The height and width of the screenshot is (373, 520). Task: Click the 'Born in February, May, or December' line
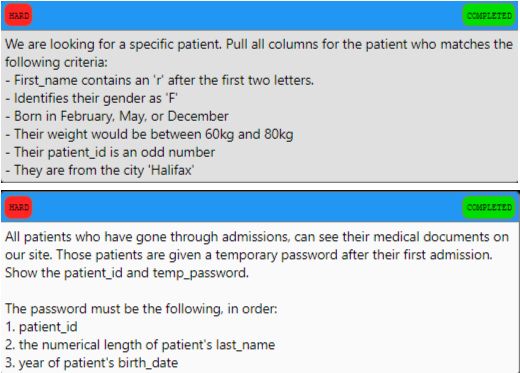pos(117,116)
